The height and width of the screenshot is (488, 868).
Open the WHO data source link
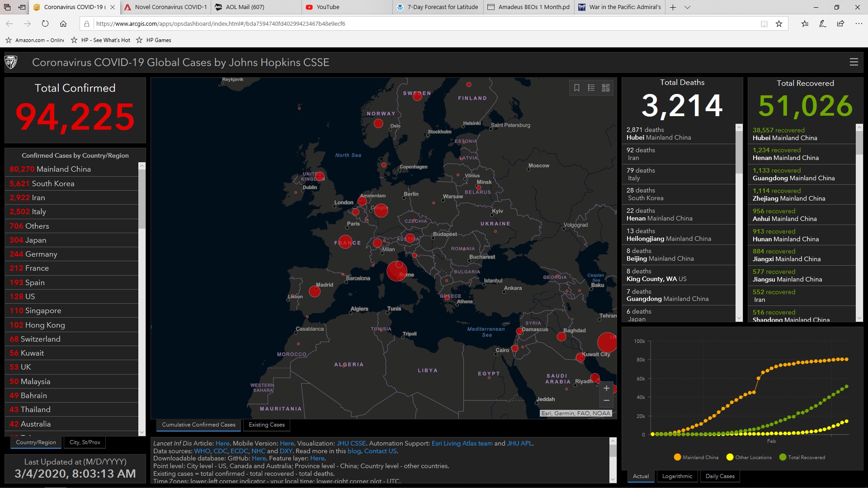tap(202, 451)
